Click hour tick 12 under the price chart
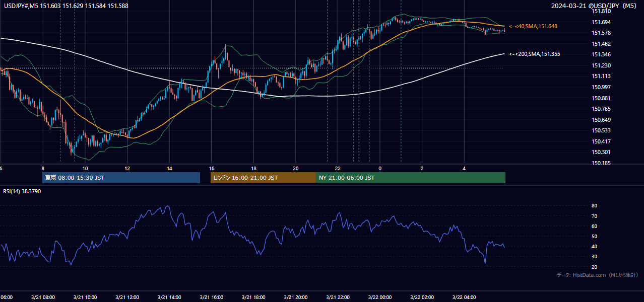The height and width of the screenshot is (302, 644). (x=127, y=168)
